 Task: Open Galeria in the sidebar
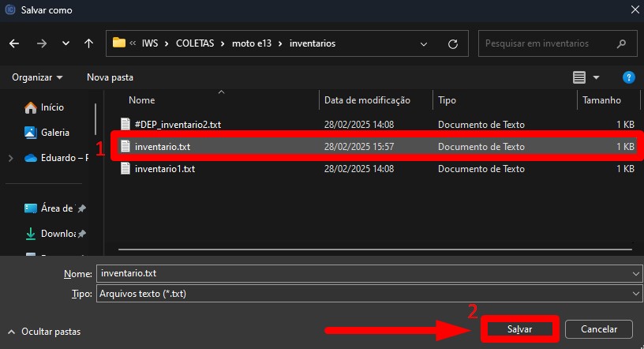pos(54,133)
